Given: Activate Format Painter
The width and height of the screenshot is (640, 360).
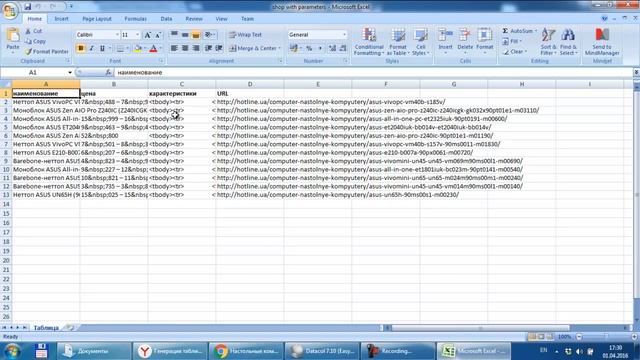Looking at the screenshot, I should pos(46,51).
